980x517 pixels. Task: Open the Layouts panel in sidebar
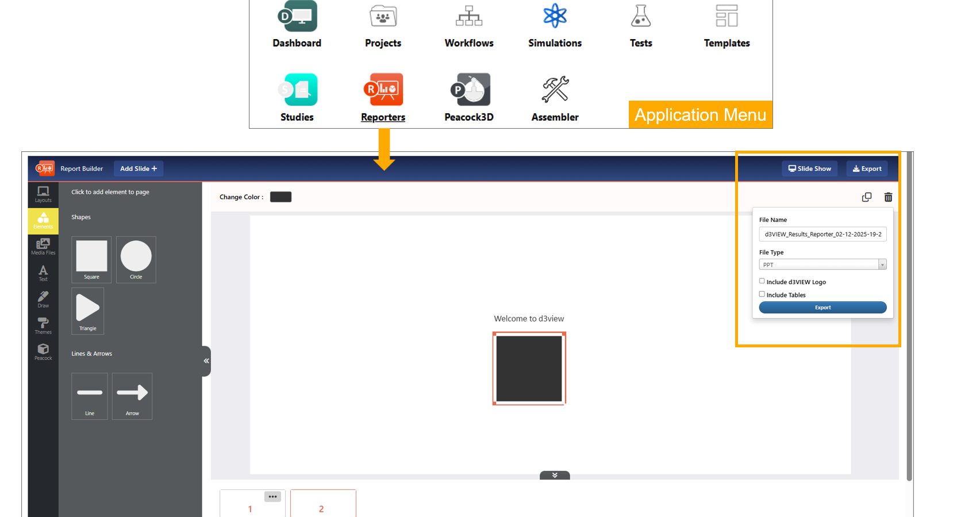[x=43, y=194]
